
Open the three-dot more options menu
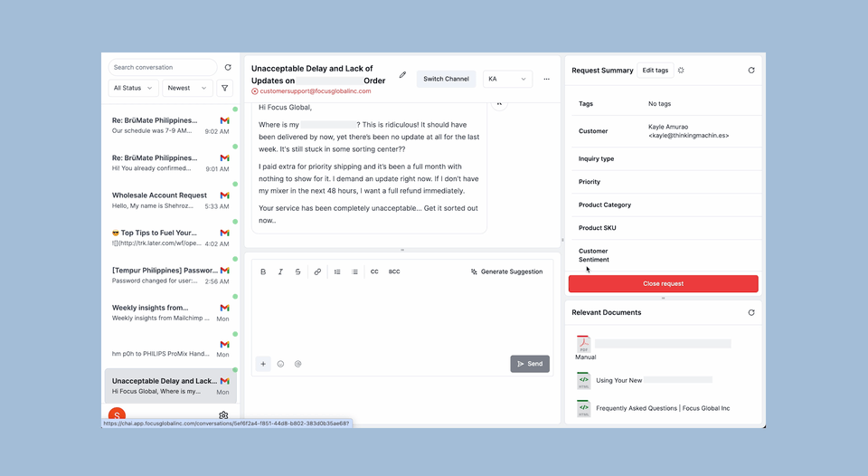click(546, 79)
